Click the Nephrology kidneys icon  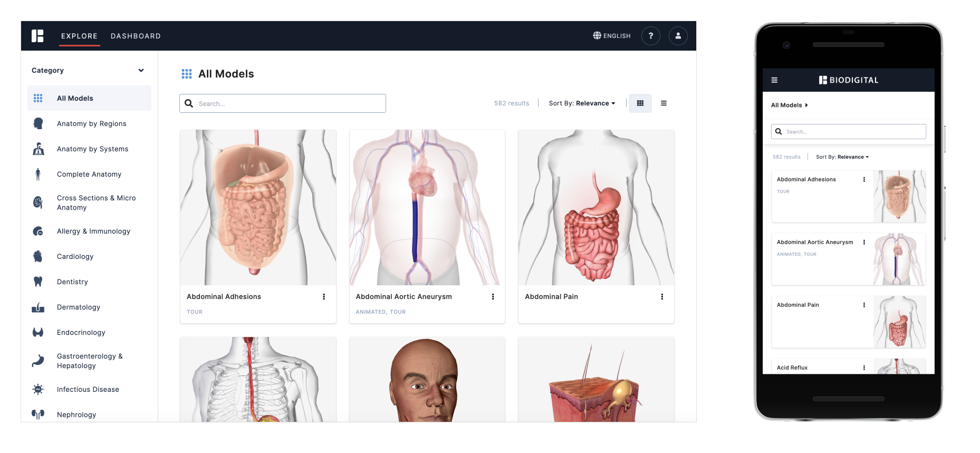38,415
